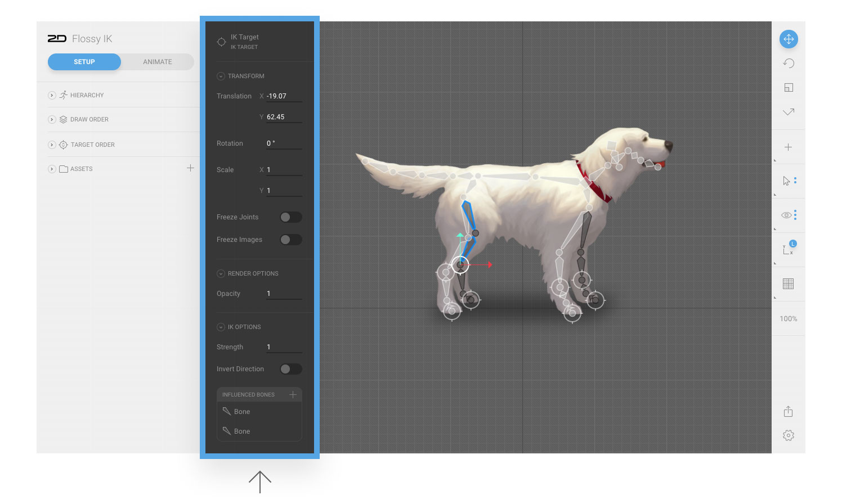Click the IK Target name label

[x=245, y=37]
